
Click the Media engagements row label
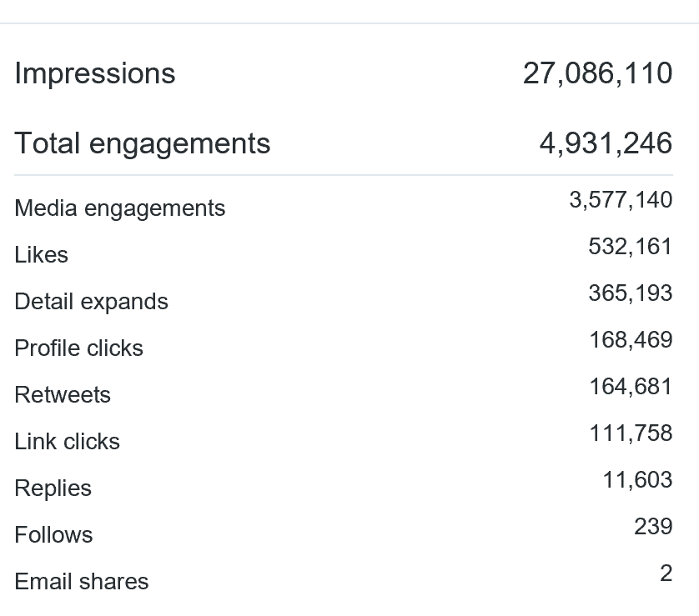(120, 208)
